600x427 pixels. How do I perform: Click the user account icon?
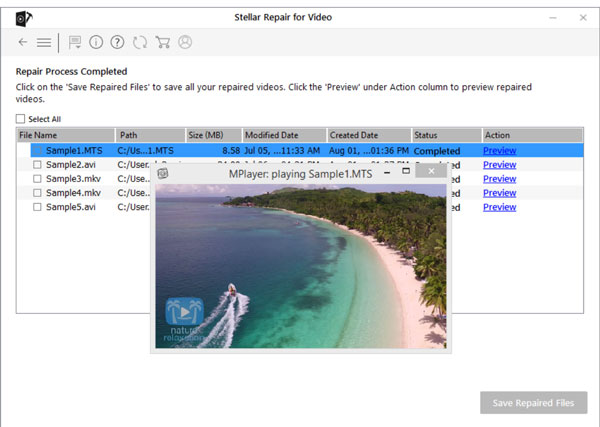[x=184, y=42]
